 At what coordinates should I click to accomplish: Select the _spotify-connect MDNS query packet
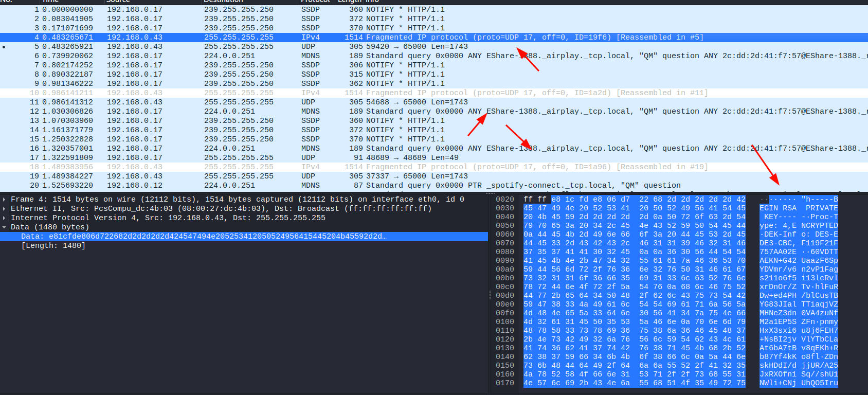(434, 185)
